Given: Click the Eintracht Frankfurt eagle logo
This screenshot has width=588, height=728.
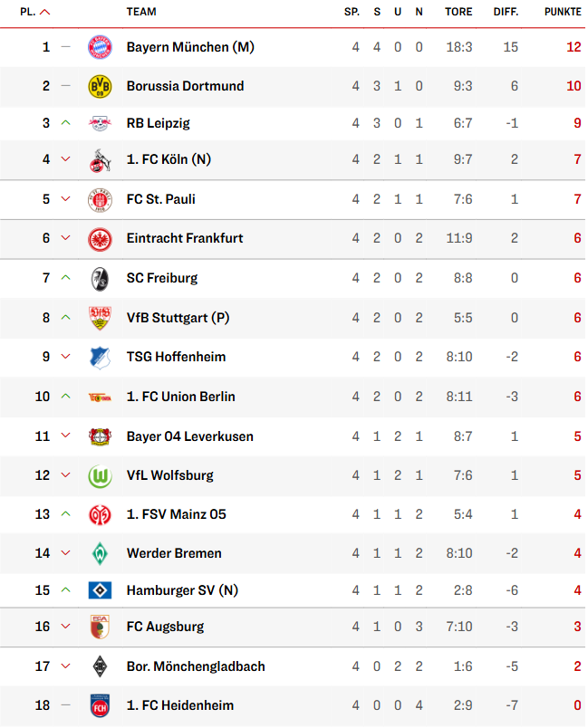Looking at the screenshot, I should click(x=100, y=239).
